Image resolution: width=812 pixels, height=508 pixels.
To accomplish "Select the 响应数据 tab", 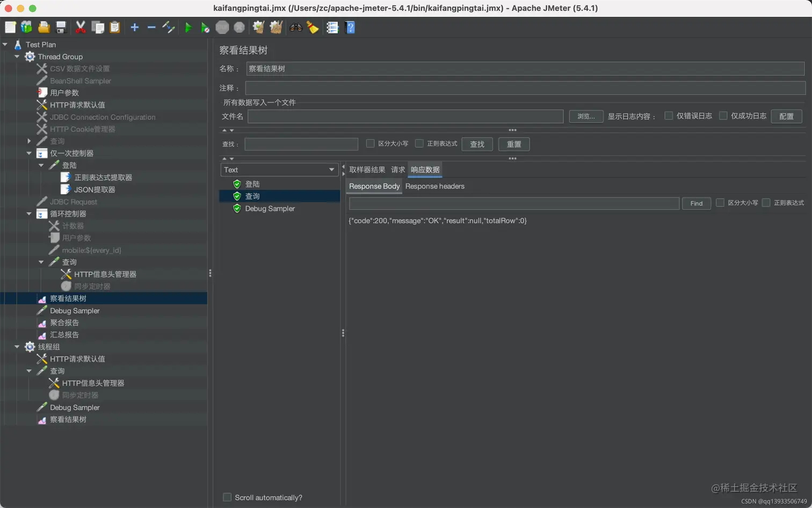I will (x=425, y=170).
